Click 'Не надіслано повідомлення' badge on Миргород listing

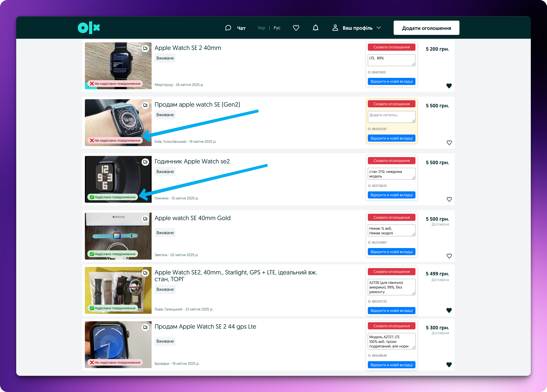(115, 84)
